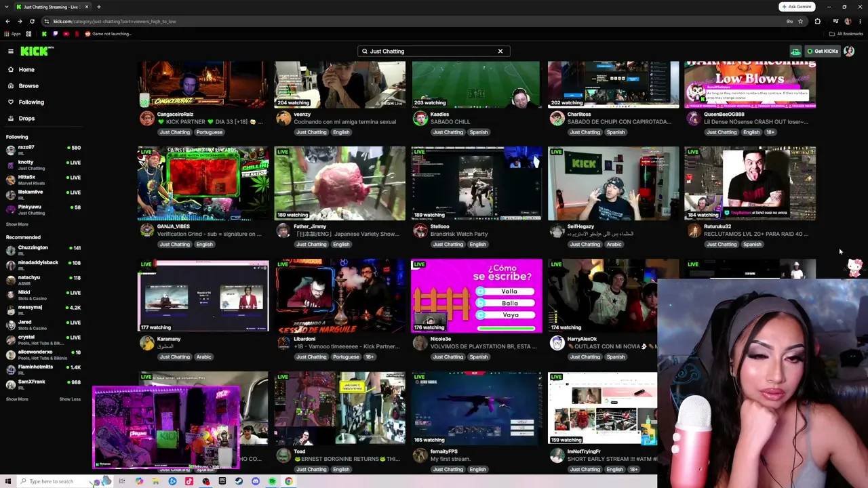This screenshot has height=488, width=868.
Task: Open veenzy channel avatar
Action: (283, 119)
